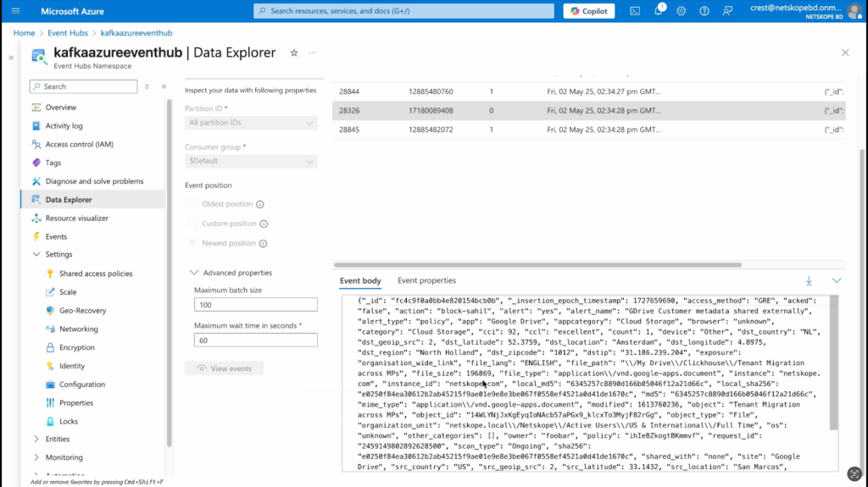
Task: Focus the global Azure search bar
Action: [403, 11]
